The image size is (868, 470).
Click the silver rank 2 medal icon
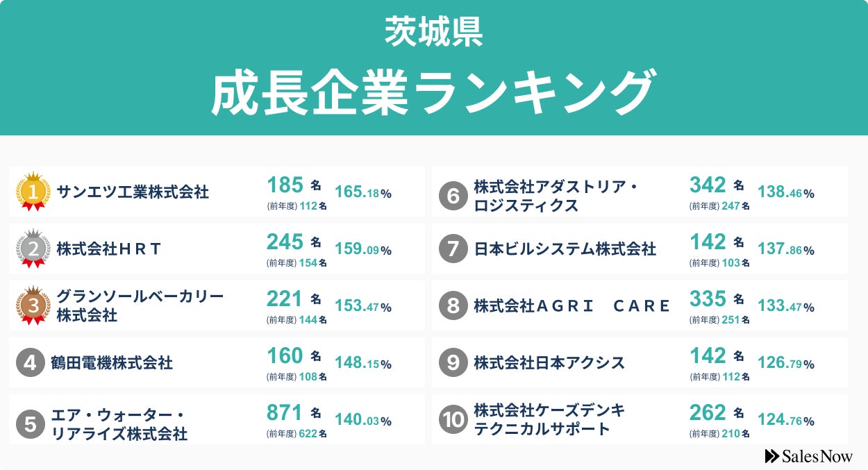tap(33, 249)
